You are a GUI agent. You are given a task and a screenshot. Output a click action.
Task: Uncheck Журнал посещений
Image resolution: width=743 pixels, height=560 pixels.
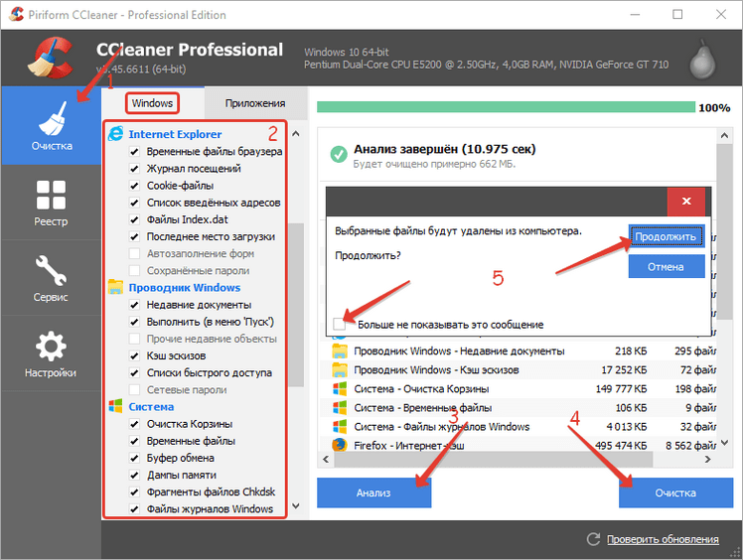click(x=134, y=169)
